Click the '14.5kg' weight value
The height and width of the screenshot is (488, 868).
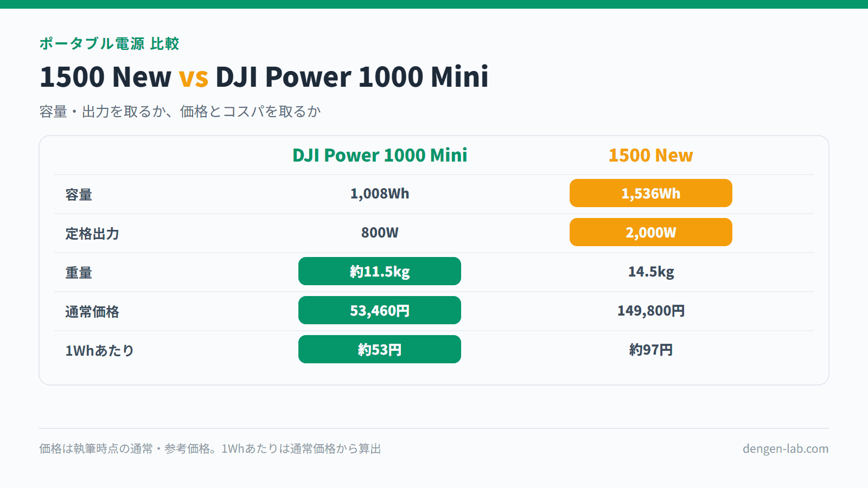[651, 272]
